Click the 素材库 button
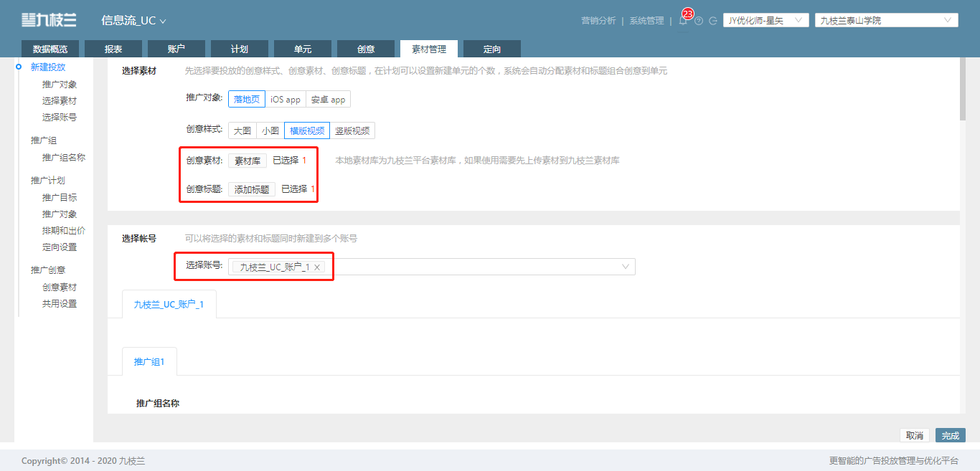The height and width of the screenshot is (471, 980). [x=248, y=161]
